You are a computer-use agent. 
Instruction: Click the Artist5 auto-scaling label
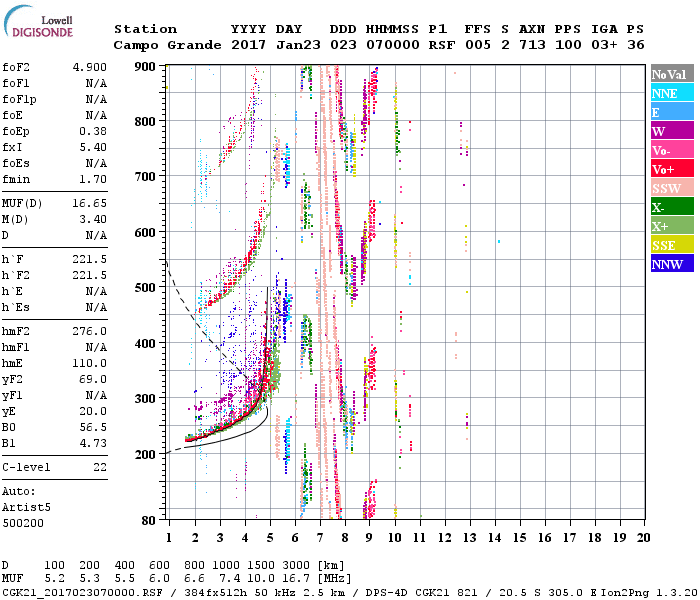25,507
